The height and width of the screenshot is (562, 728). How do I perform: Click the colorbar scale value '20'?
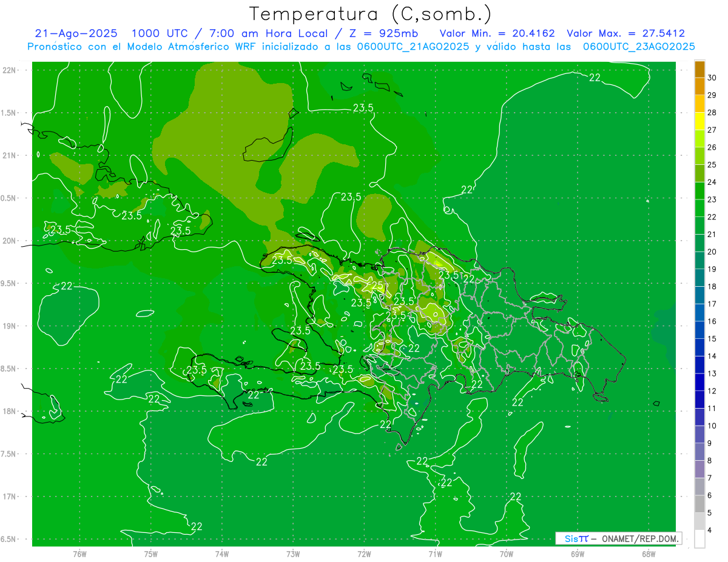tap(712, 252)
